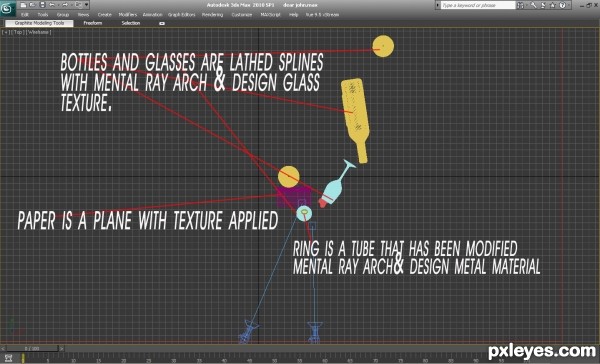Click the Redo arrow icon
The width and height of the screenshot is (600, 364).
pos(65,5)
